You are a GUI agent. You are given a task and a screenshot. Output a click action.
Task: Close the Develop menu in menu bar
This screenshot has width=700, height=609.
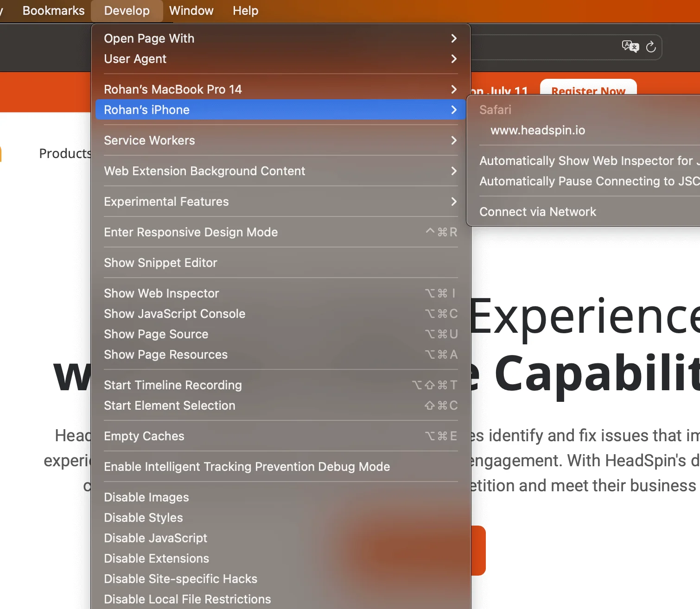(x=127, y=11)
